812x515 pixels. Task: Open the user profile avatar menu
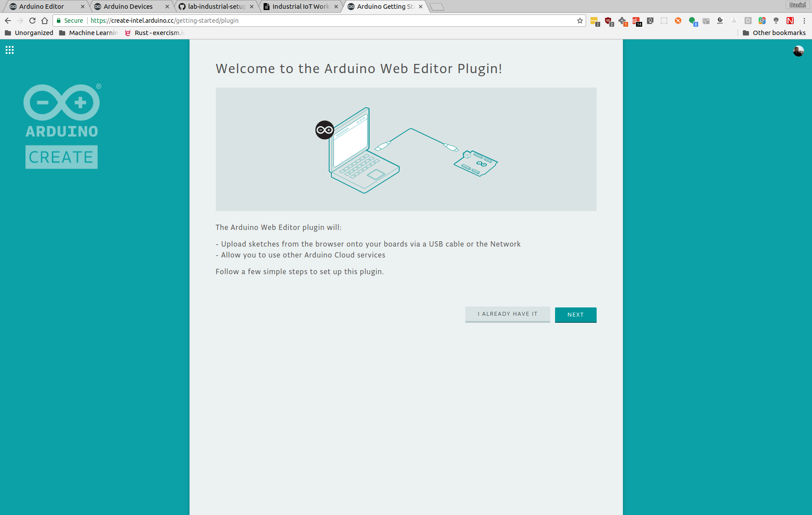tap(798, 51)
